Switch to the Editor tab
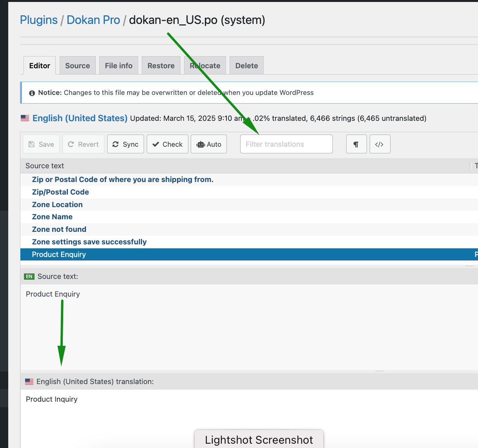 [x=40, y=66]
